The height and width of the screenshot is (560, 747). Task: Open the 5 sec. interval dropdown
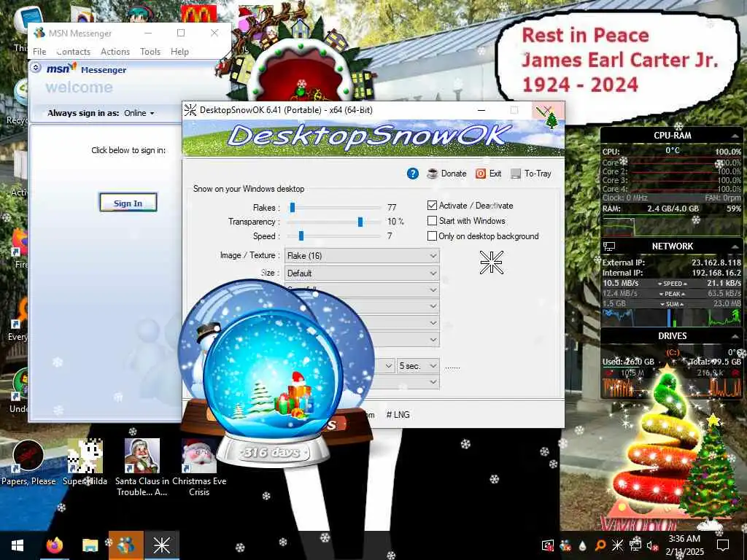point(418,366)
